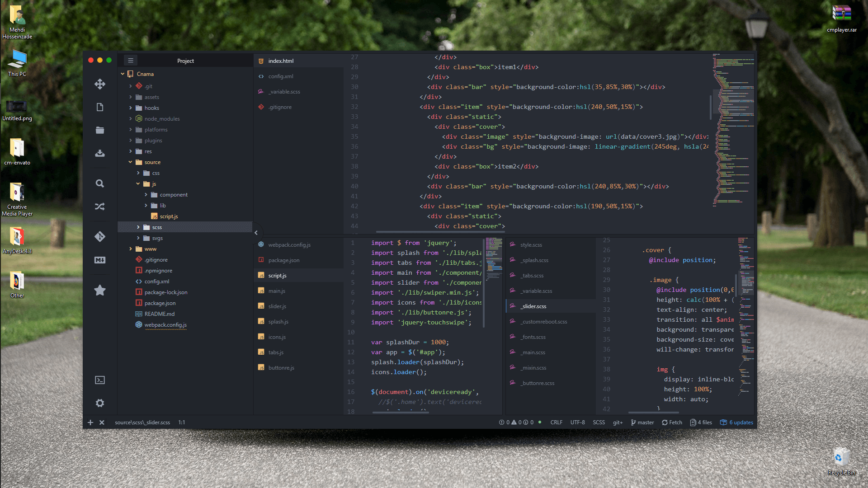Click the star favorites icon

(100, 290)
